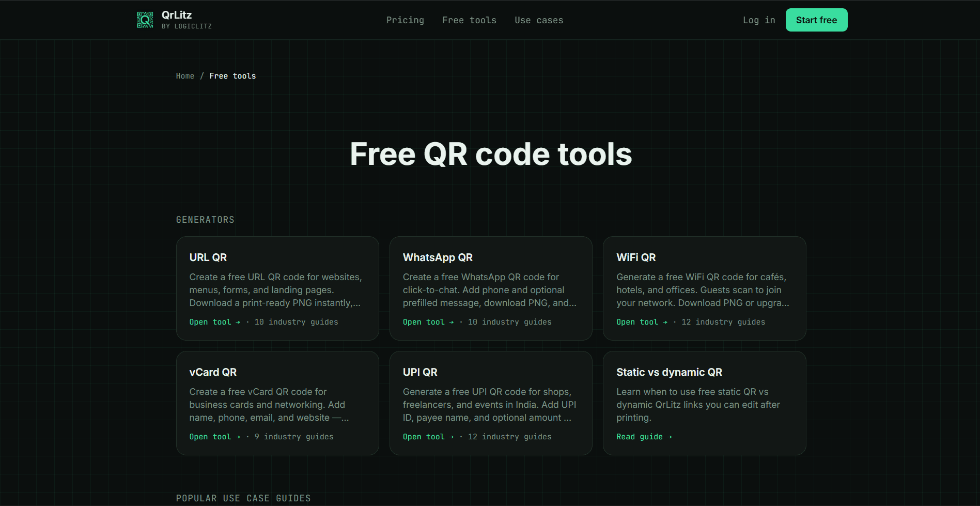Screen dimensions: 980x506
Task: Open Use cases in the navigation
Action: pos(539,20)
